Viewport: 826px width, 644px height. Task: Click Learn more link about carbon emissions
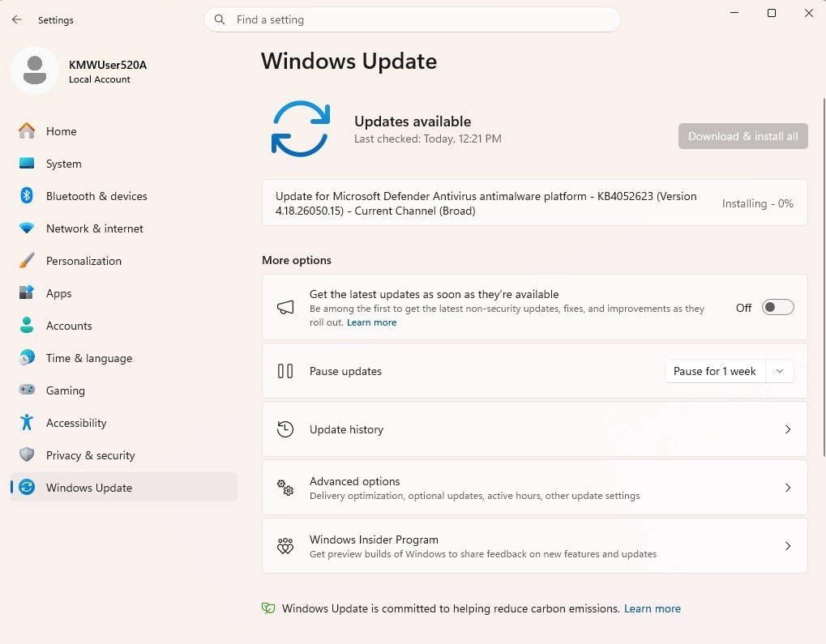click(653, 608)
